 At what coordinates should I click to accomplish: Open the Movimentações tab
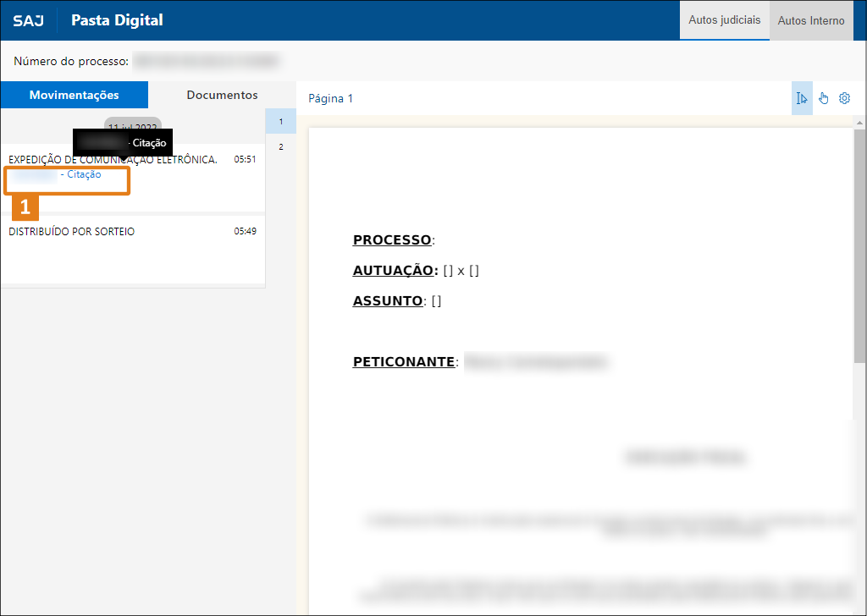pos(75,95)
